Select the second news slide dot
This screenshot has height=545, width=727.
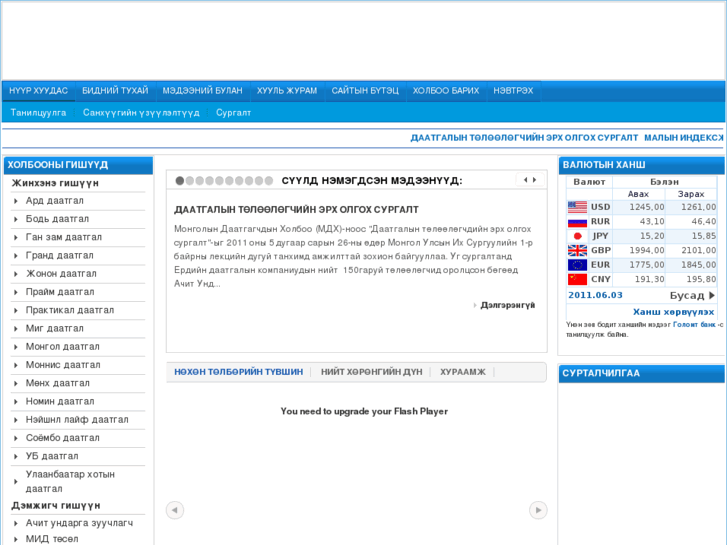pyautogui.click(x=190, y=181)
